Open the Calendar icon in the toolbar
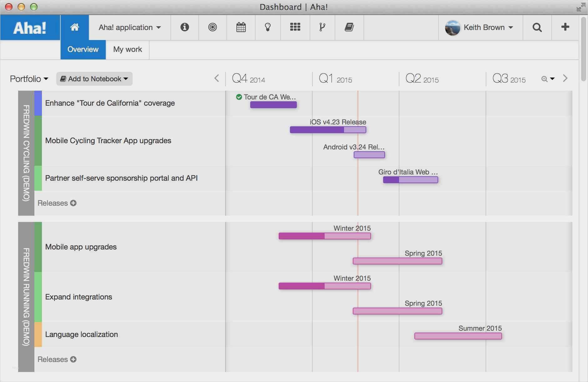Screen dimensions: 588x382 241,28
